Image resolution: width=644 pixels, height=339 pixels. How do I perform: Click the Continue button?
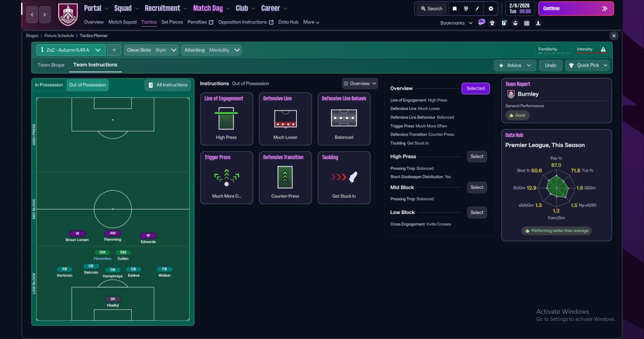coord(576,9)
